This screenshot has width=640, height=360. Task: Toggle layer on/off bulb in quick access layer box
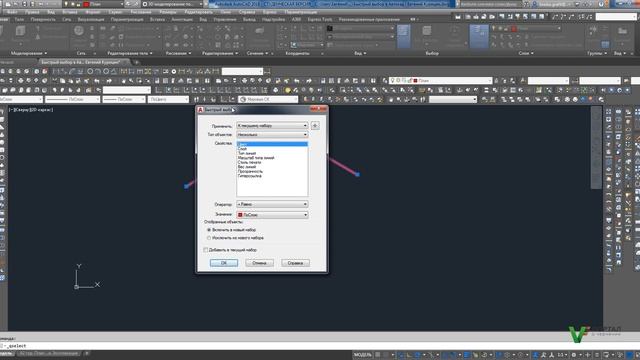click(x=66, y=4)
